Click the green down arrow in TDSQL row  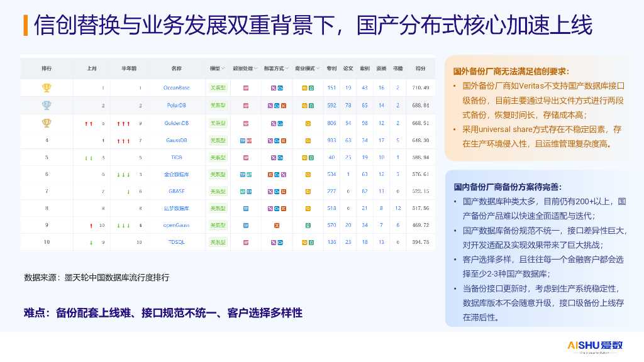(91, 242)
